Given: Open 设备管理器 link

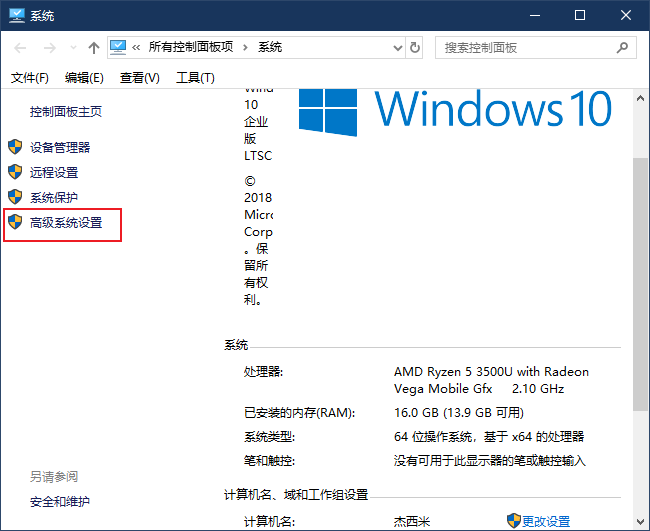Looking at the screenshot, I should [x=60, y=147].
